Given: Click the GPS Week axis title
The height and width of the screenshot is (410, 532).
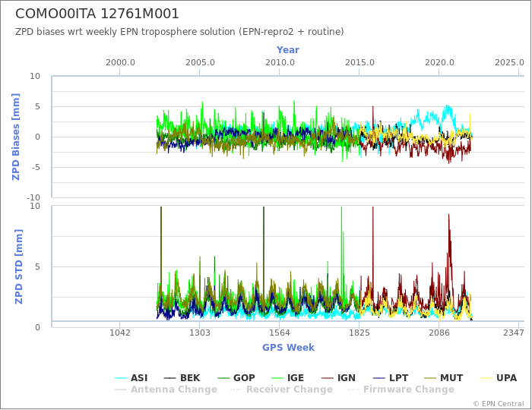Looking at the screenshot, I should pos(288,347).
